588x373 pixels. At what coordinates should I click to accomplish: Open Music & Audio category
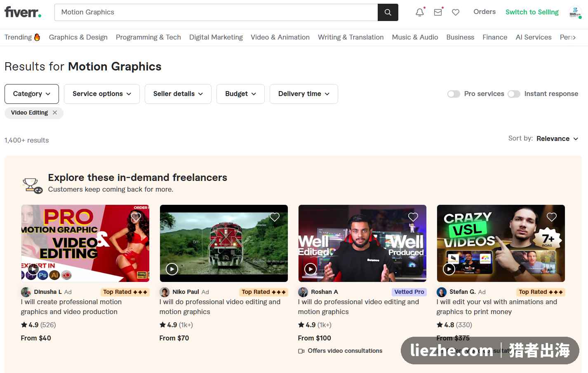(x=415, y=37)
